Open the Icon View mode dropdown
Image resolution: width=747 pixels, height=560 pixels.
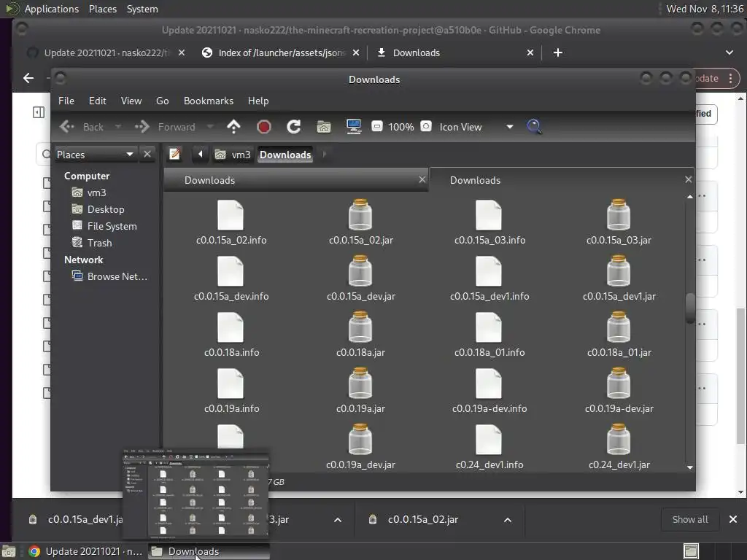[x=509, y=127]
